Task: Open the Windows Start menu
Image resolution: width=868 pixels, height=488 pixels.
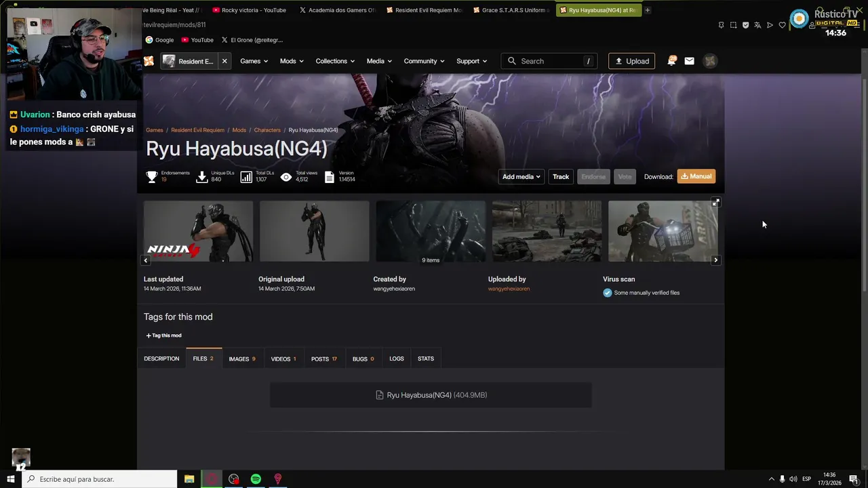Action: tap(10, 479)
